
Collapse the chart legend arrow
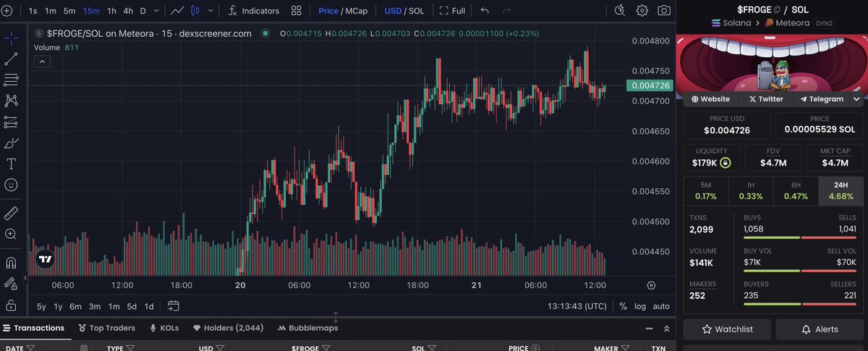(x=41, y=62)
